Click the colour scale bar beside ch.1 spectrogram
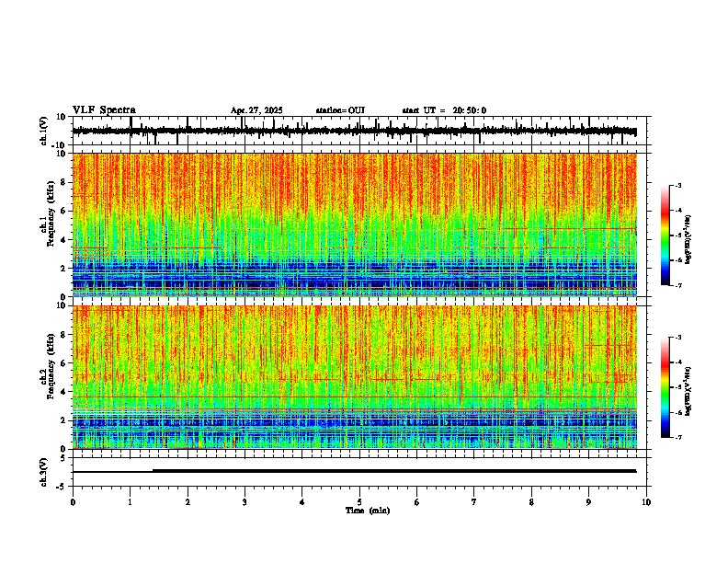Viewport: 728px width, 563px height. (665, 236)
